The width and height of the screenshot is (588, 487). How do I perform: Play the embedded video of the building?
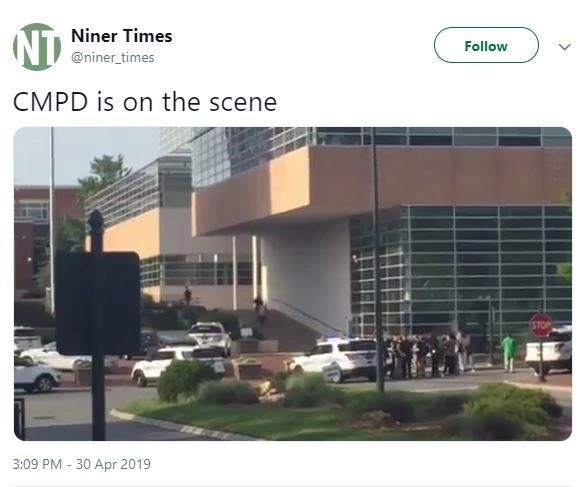[x=293, y=284]
